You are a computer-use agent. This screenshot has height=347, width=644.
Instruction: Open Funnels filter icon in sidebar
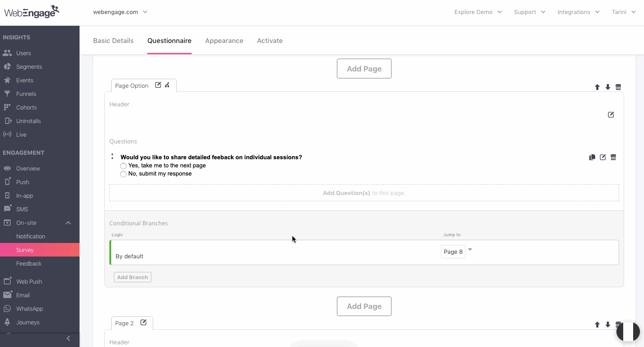coord(7,94)
